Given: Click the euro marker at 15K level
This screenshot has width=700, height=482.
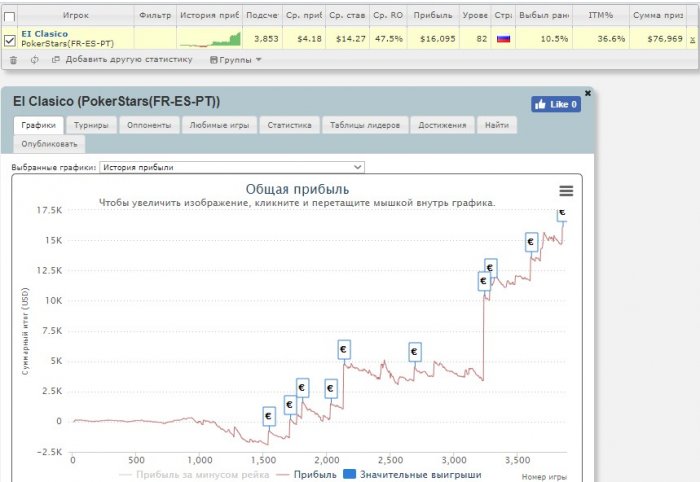Looking at the screenshot, I should [531, 242].
